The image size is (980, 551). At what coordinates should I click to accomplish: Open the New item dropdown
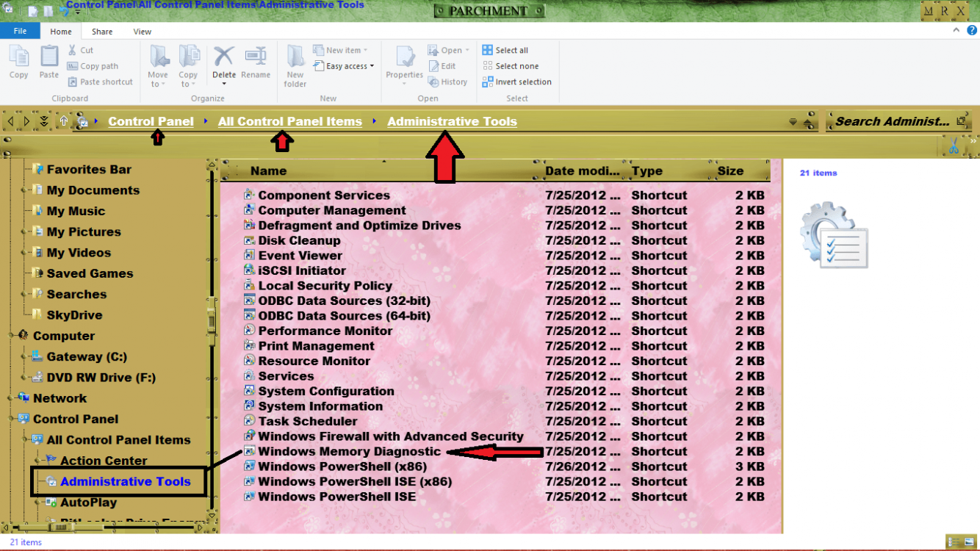[340, 50]
